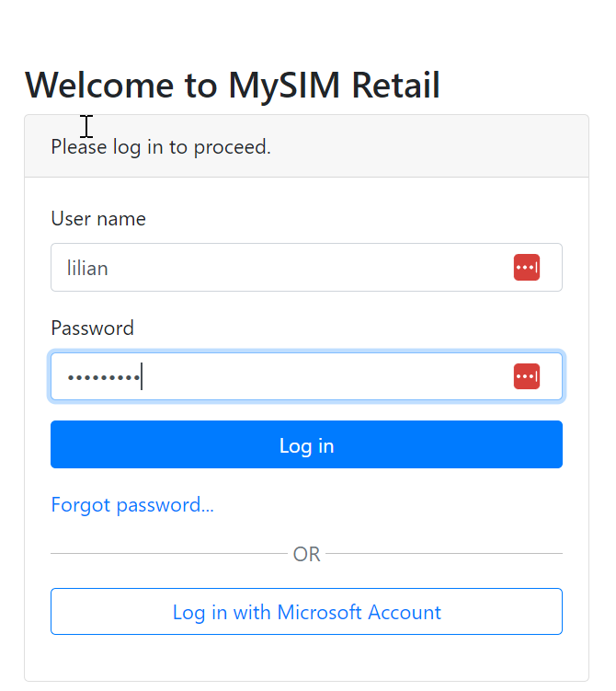Click the divider line left of OR
616x691 pixels.
pos(165,554)
